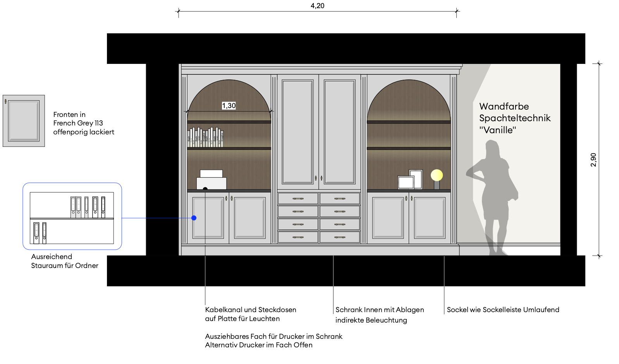Click the "Fronten in French Grey 113" text
Viewport: 619px width, 364px height.
pos(84,123)
